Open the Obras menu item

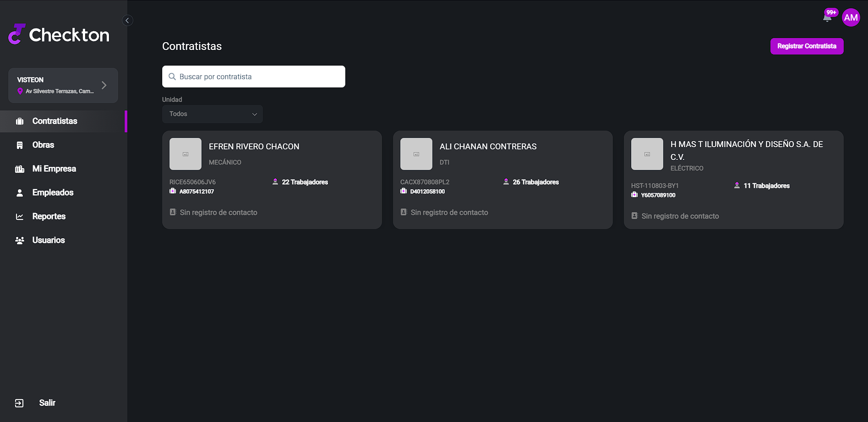[63, 145]
